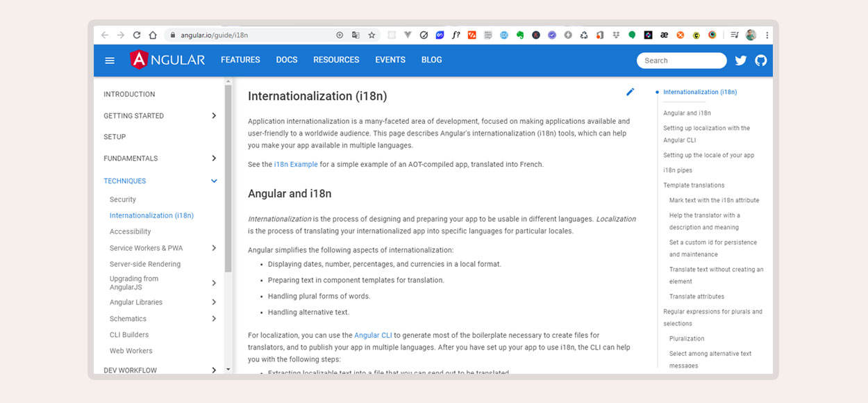
Task: Bookmark this page with the star icon
Action: [x=372, y=35]
